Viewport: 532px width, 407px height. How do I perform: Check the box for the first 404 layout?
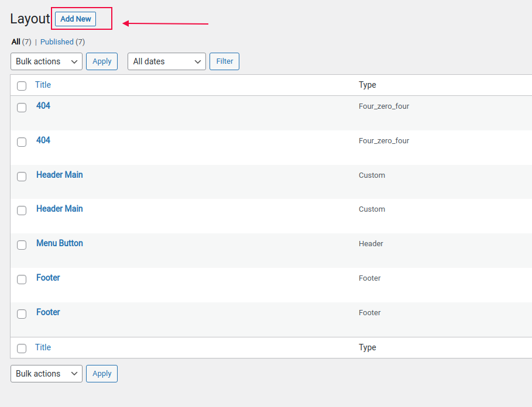22,108
